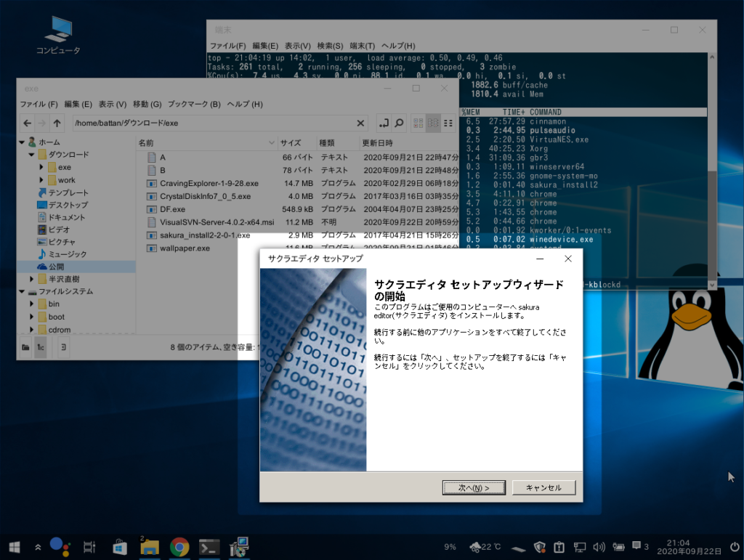This screenshot has height=560, width=744.
Task: Expand the exe folder in the tree
Action: tap(41, 167)
